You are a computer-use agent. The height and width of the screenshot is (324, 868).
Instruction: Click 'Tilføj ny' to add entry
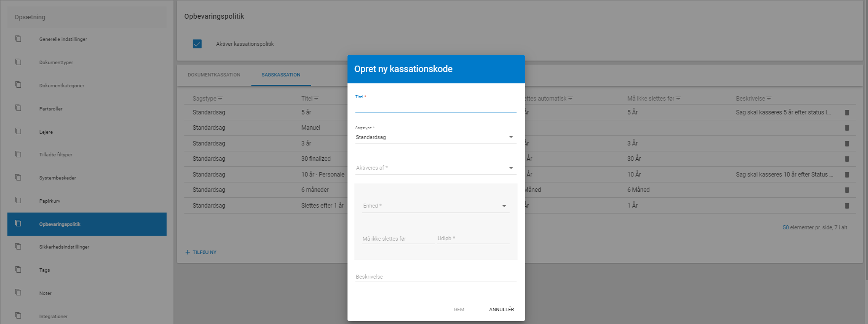[201, 252]
